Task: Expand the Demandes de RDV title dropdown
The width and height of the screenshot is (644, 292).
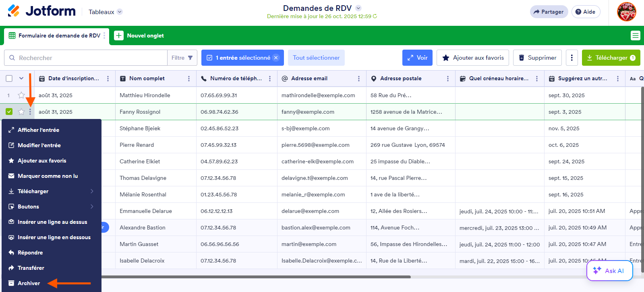Action: point(358,8)
